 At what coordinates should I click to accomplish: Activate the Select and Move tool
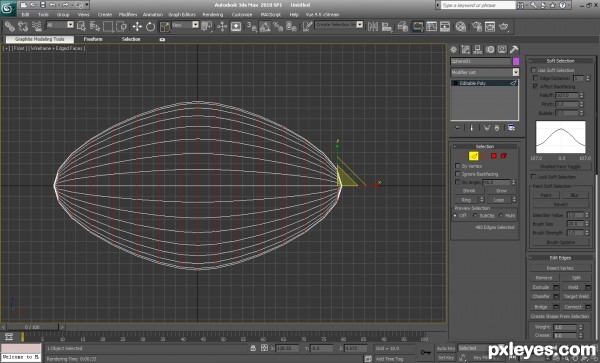tap(137, 26)
